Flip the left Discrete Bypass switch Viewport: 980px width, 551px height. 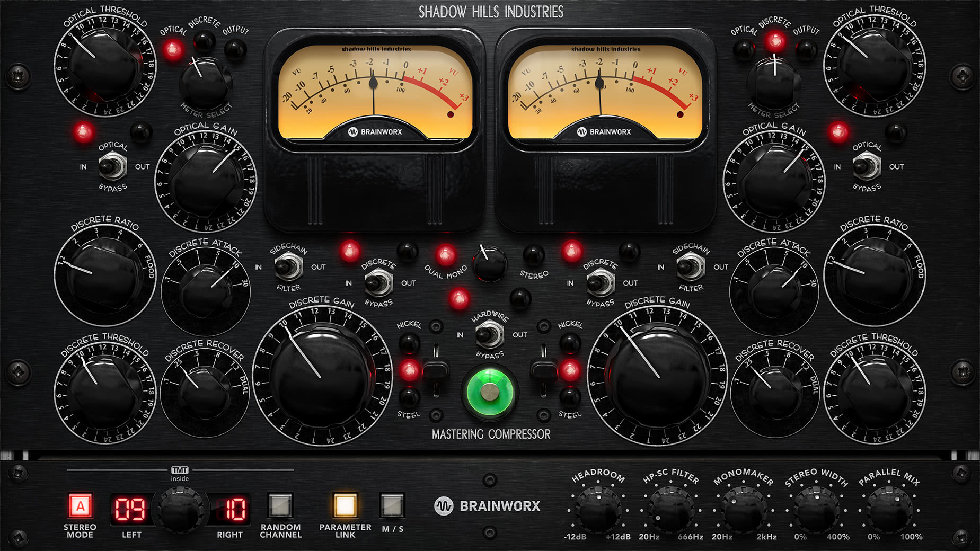pos(378,283)
